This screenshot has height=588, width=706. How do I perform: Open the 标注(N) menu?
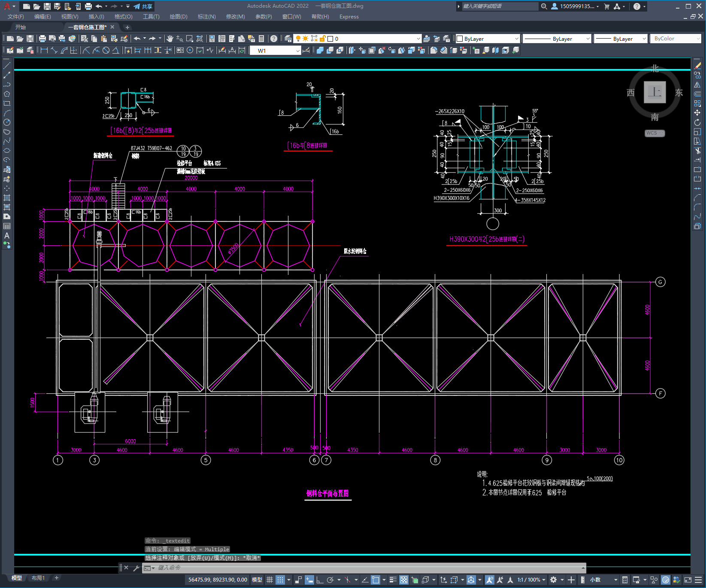(x=206, y=17)
